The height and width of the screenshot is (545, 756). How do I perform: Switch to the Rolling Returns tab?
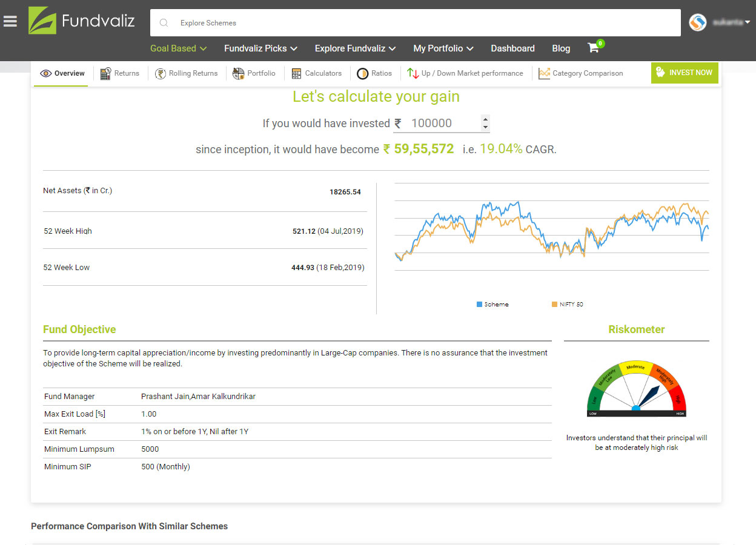[186, 73]
